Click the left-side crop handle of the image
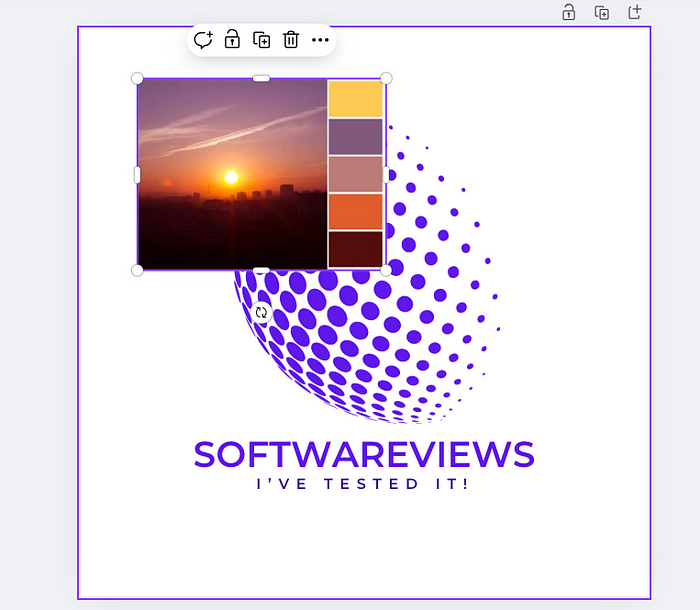This screenshot has width=700, height=610. 137,175
